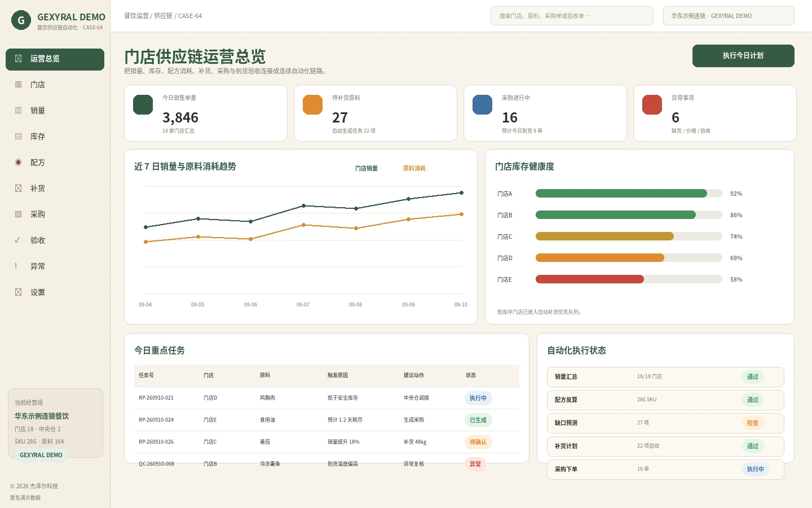Click the 库存 sidebar icon
This screenshot has height=508, width=812.
tap(18, 137)
